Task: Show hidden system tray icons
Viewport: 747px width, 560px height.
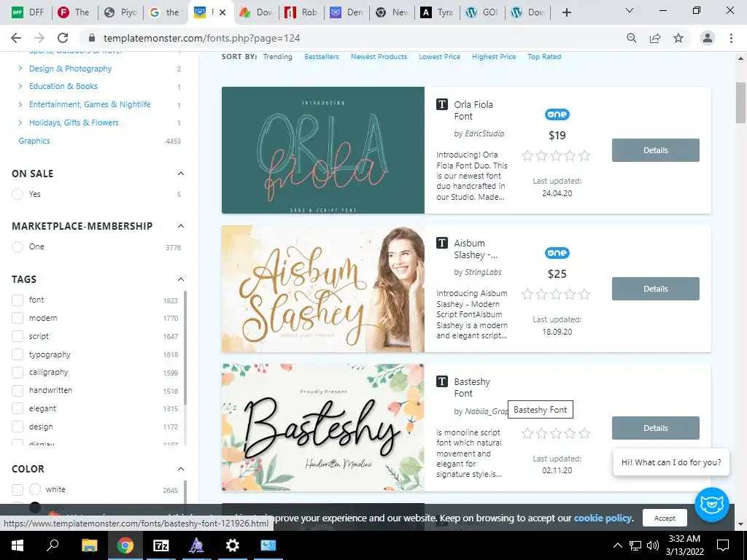Action: pyautogui.click(x=617, y=545)
